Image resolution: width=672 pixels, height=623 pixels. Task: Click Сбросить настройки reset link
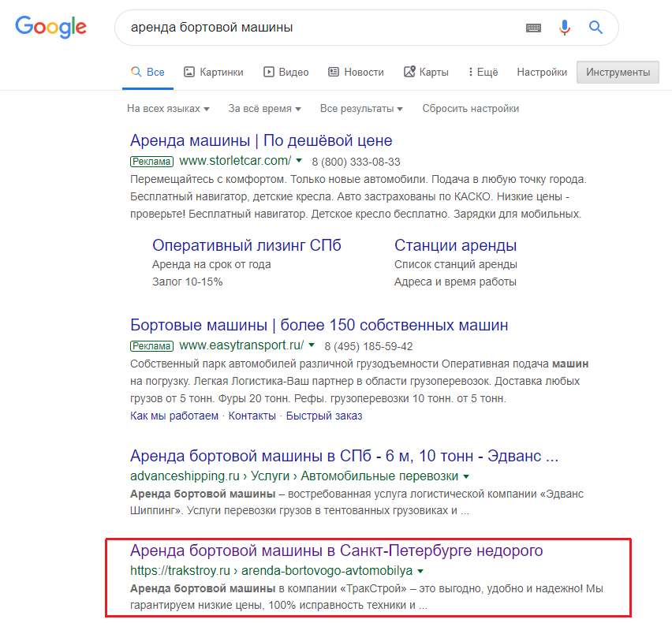click(470, 109)
